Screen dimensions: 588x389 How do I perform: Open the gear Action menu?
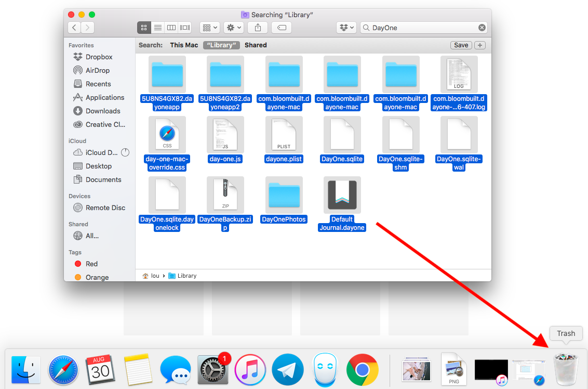234,28
